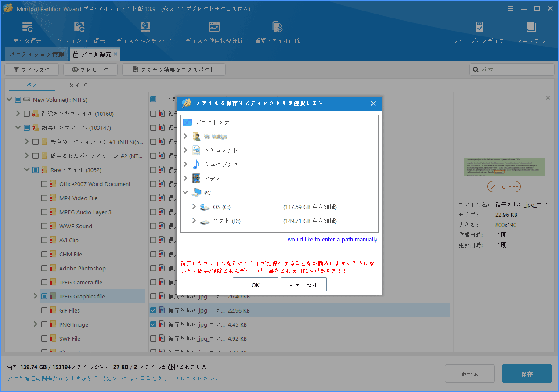Expand the 削除されたファイル node

click(18, 114)
